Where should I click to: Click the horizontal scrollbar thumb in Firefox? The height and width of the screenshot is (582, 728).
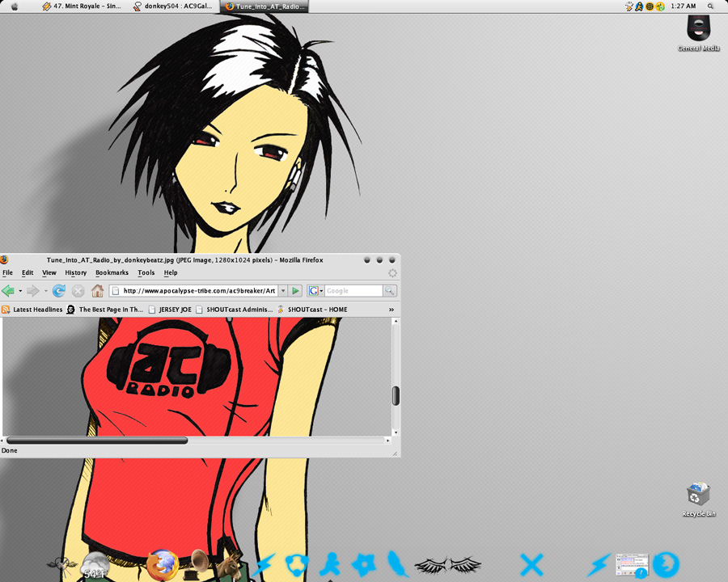[x=97, y=441]
